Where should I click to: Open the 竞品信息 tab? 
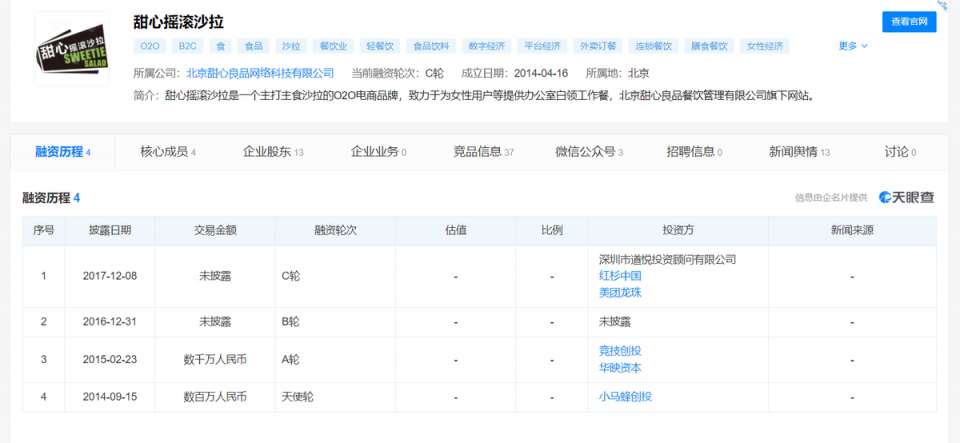[x=483, y=152]
